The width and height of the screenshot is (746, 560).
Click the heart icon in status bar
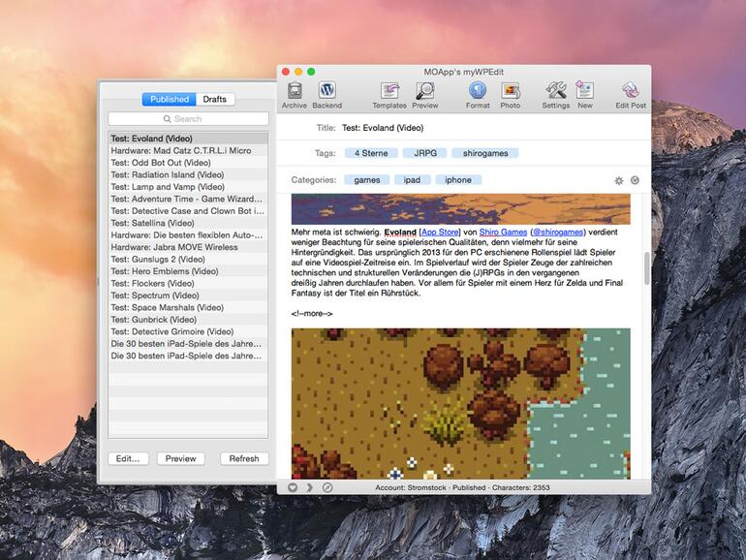293,487
